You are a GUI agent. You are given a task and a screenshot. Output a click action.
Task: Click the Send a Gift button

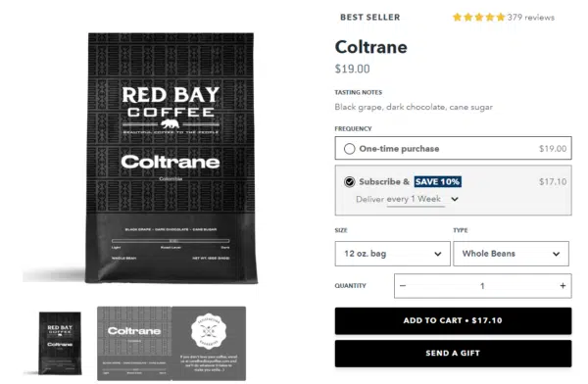pyautogui.click(x=453, y=354)
